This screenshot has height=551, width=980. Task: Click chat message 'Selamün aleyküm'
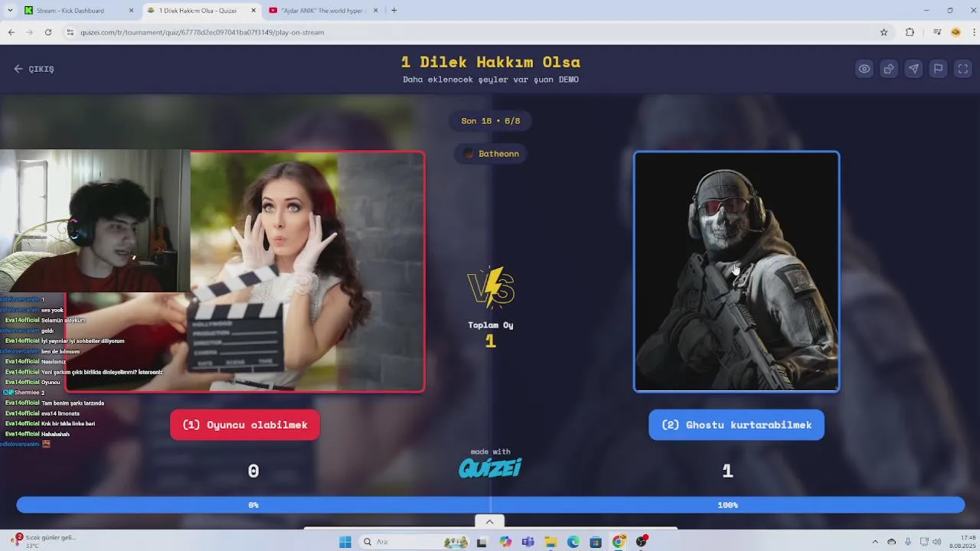64,321
